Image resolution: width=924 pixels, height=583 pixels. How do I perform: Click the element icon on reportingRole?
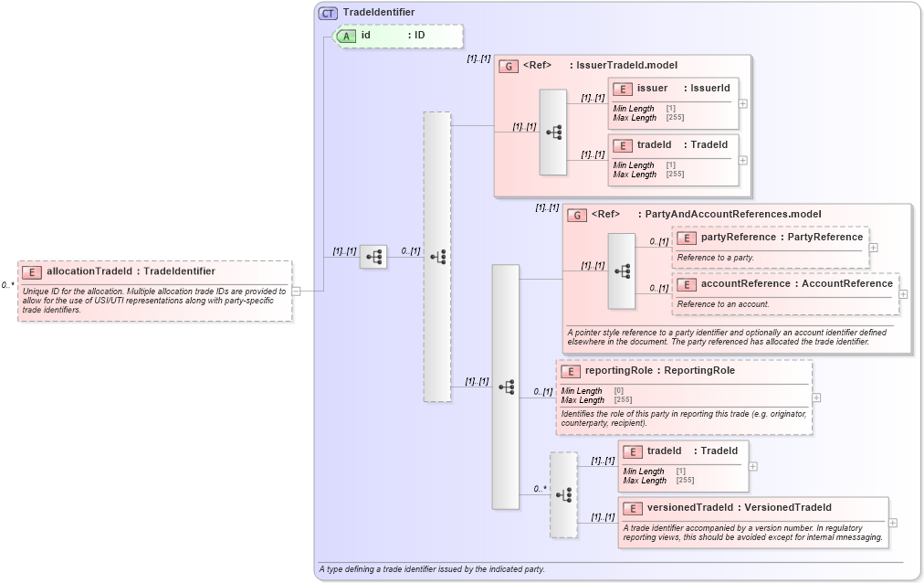click(571, 371)
